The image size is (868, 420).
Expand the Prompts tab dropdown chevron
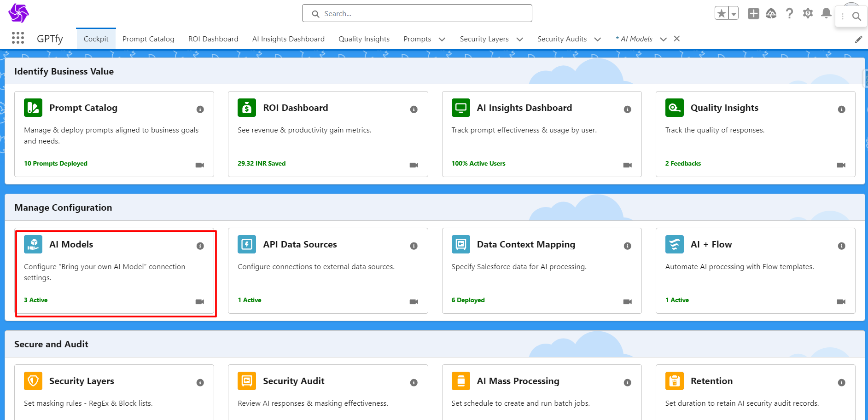pos(442,39)
